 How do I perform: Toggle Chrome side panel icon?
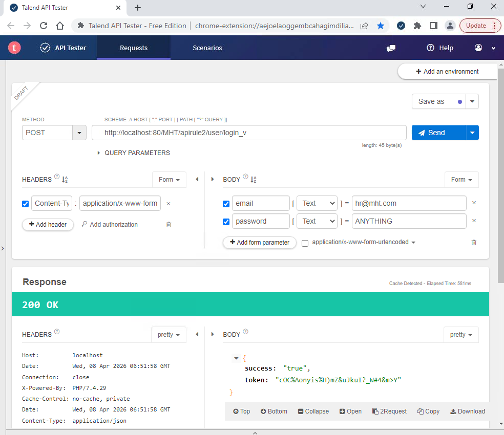tap(434, 26)
